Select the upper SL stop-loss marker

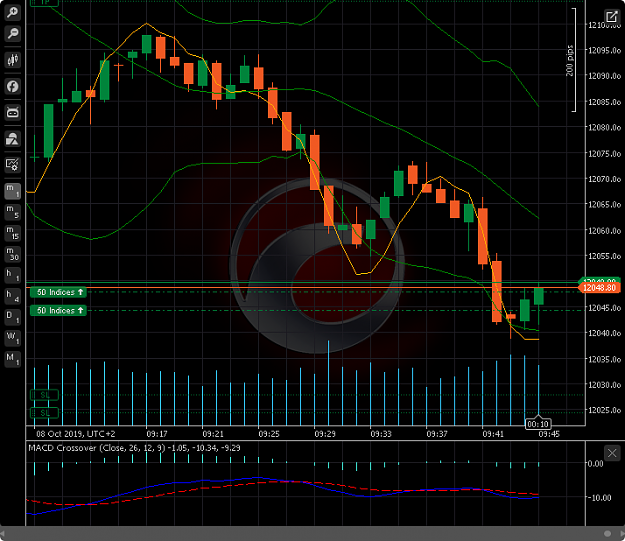coord(45,395)
